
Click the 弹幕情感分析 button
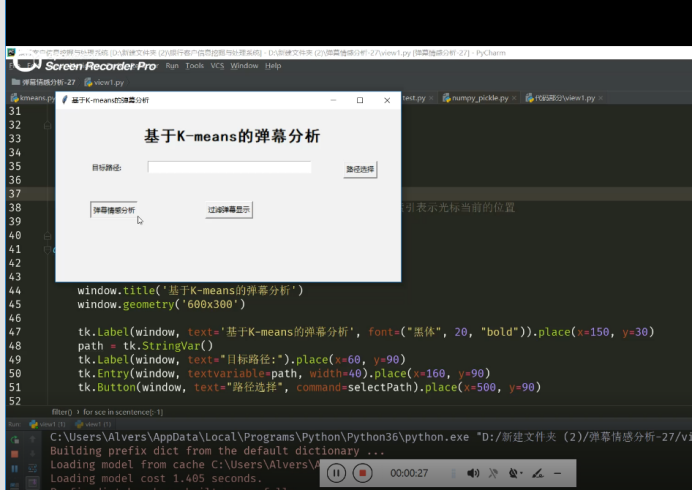click(x=114, y=210)
